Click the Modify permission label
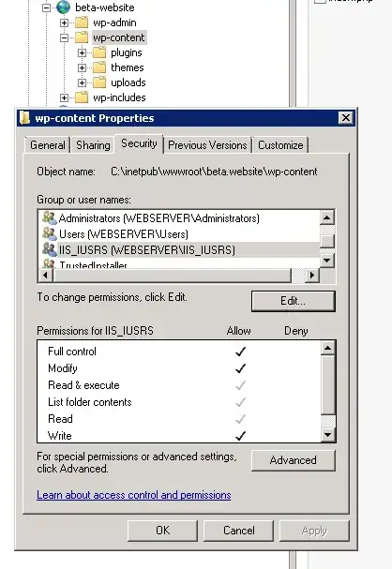The image size is (392, 569). (x=63, y=368)
